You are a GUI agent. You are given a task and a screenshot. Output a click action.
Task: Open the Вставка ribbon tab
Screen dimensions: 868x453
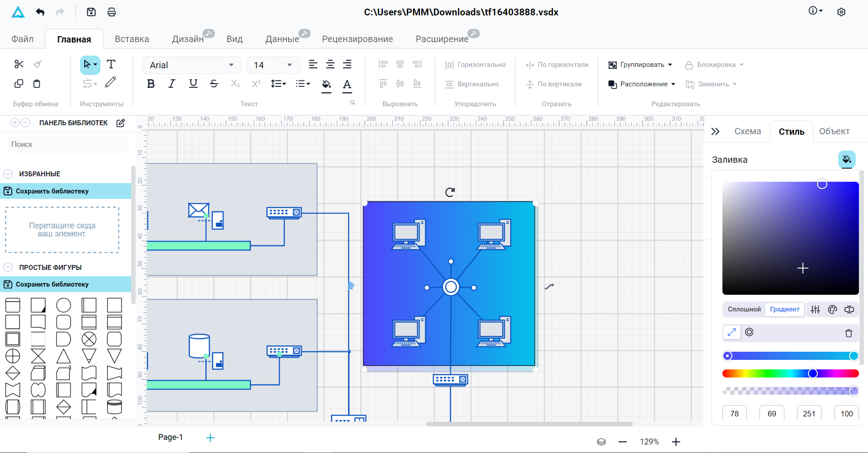(x=132, y=39)
